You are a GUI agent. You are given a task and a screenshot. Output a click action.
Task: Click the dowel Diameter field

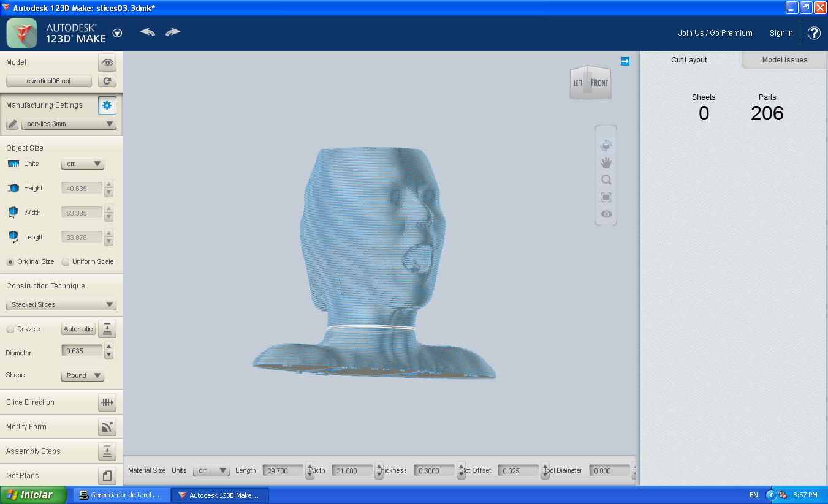point(82,351)
